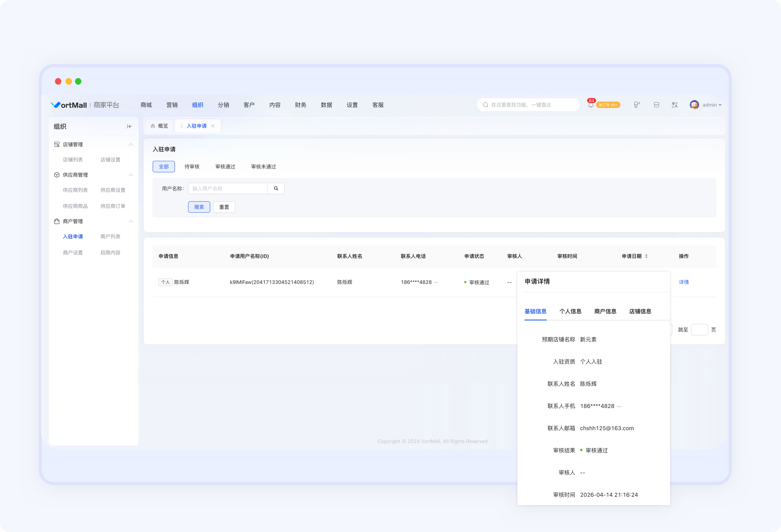Go to 招商内容 in sidebar
Viewport: 781px width, 532px height.
tap(110, 253)
